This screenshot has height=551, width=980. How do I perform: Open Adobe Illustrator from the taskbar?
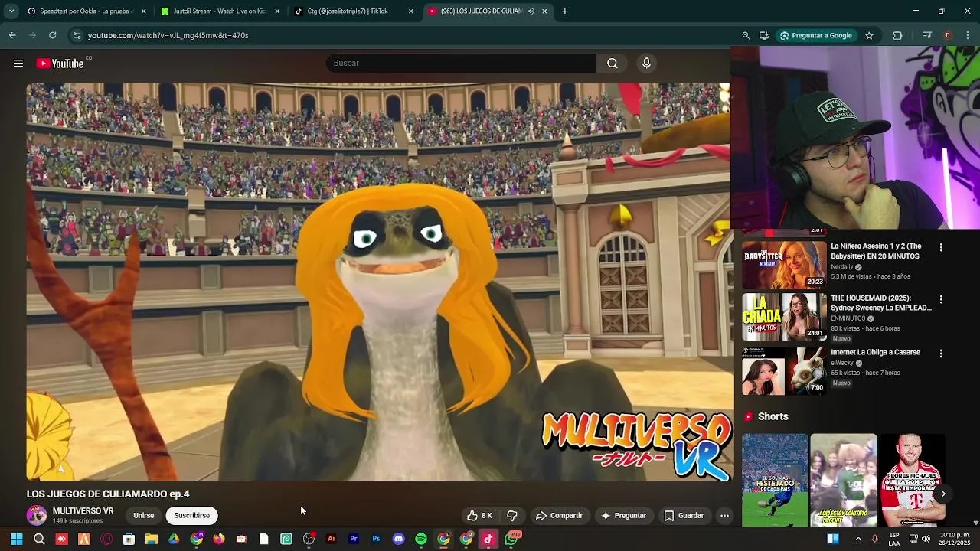point(331,539)
